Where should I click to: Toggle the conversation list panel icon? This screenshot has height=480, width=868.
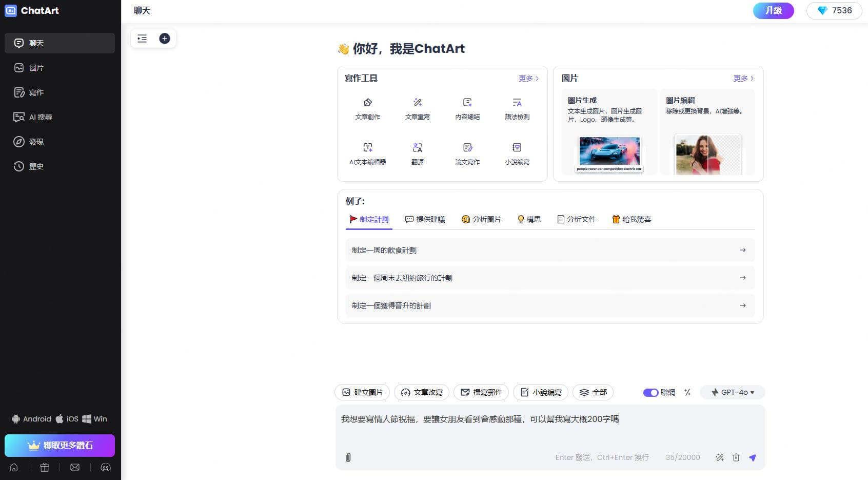click(x=142, y=39)
